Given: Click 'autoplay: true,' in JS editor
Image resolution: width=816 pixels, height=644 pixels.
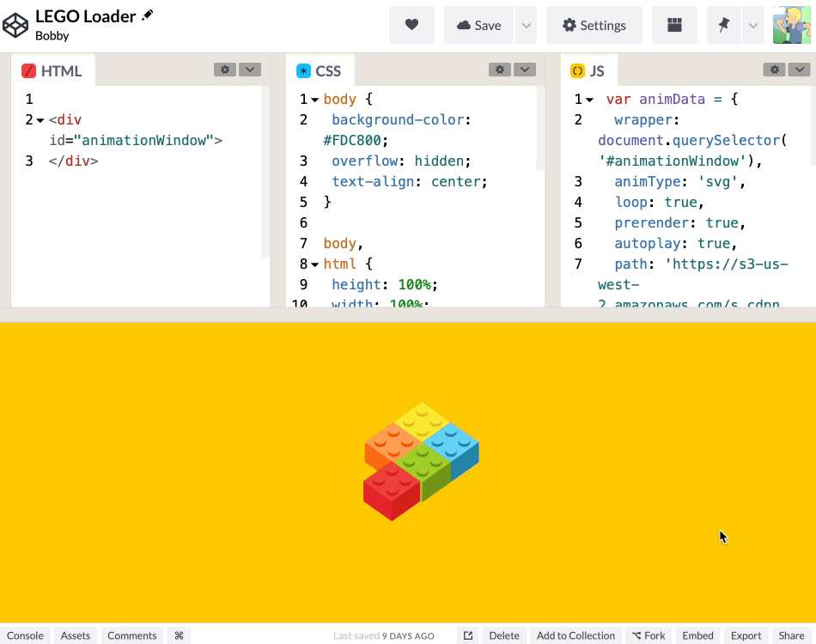Looking at the screenshot, I should [675, 244].
